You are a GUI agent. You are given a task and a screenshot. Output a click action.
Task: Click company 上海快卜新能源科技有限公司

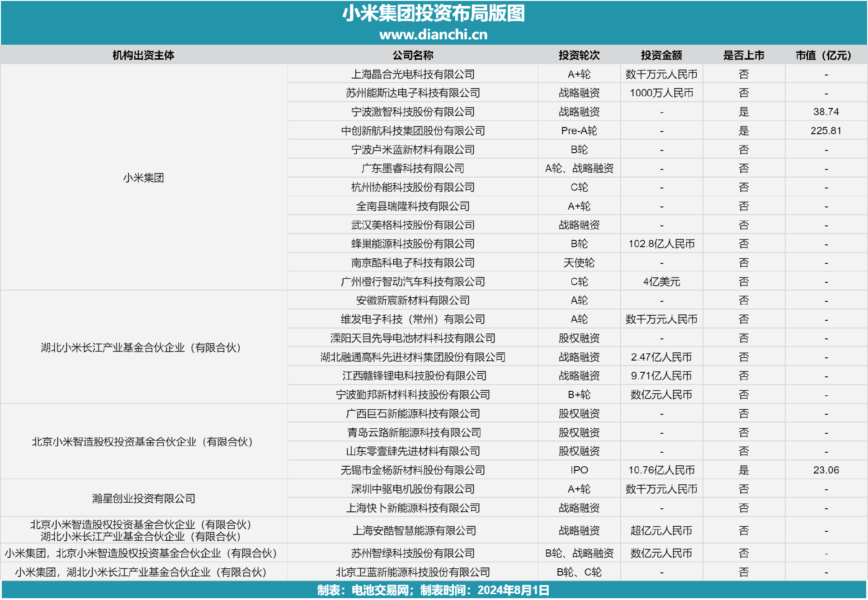coord(413,508)
